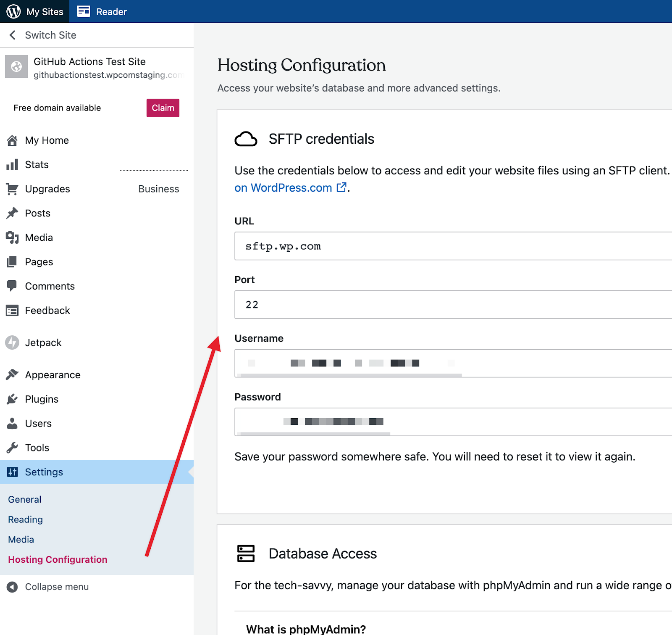Screen dimensions: 672x635
Task: Click the Tools wrench icon
Action: tap(12, 448)
